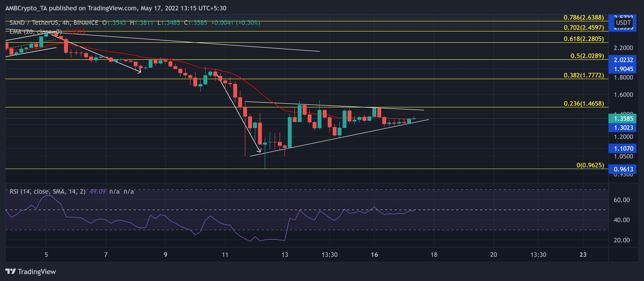
Task: Click the 16 date label on time axis
Action: coord(374,255)
